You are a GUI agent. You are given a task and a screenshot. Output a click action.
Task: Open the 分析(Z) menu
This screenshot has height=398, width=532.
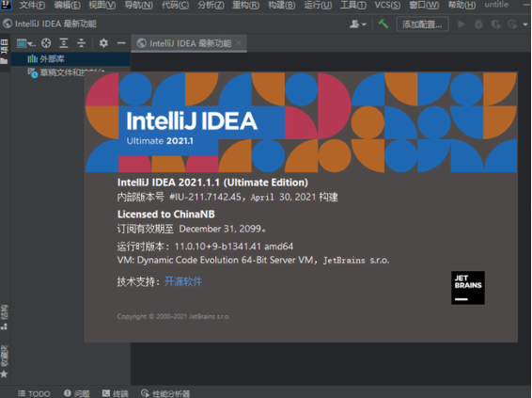[211, 5]
